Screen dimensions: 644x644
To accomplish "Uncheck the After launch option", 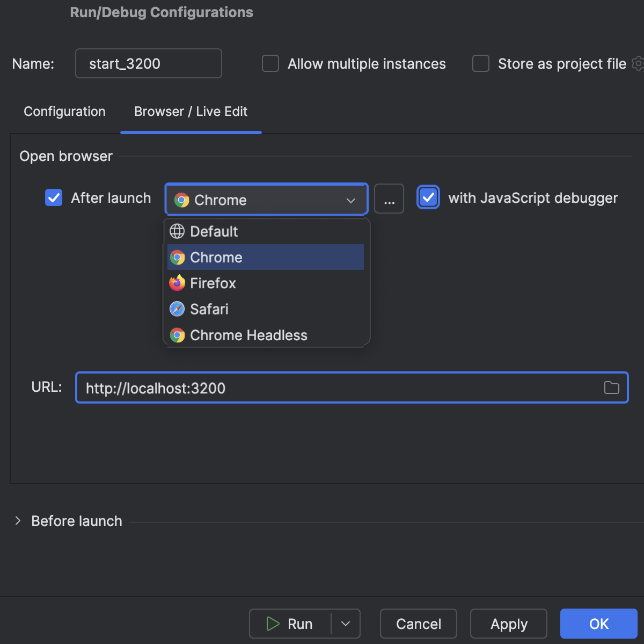I will click(53, 197).
